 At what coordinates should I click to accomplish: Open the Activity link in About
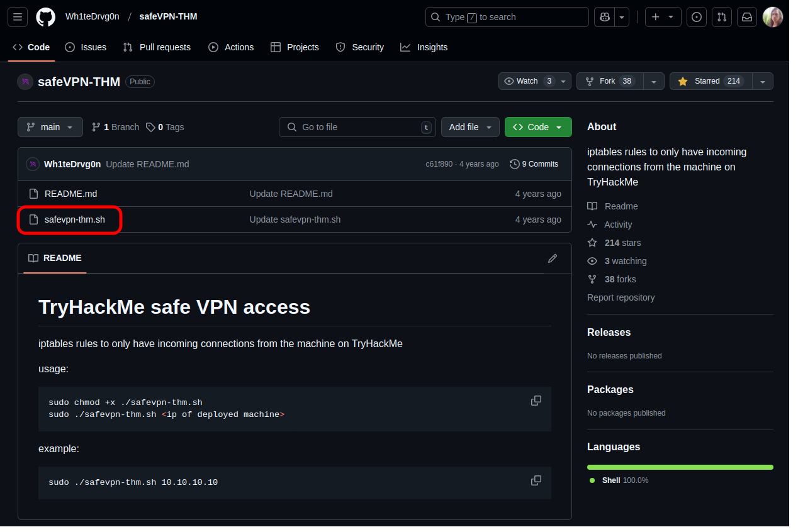pos(609,224)
